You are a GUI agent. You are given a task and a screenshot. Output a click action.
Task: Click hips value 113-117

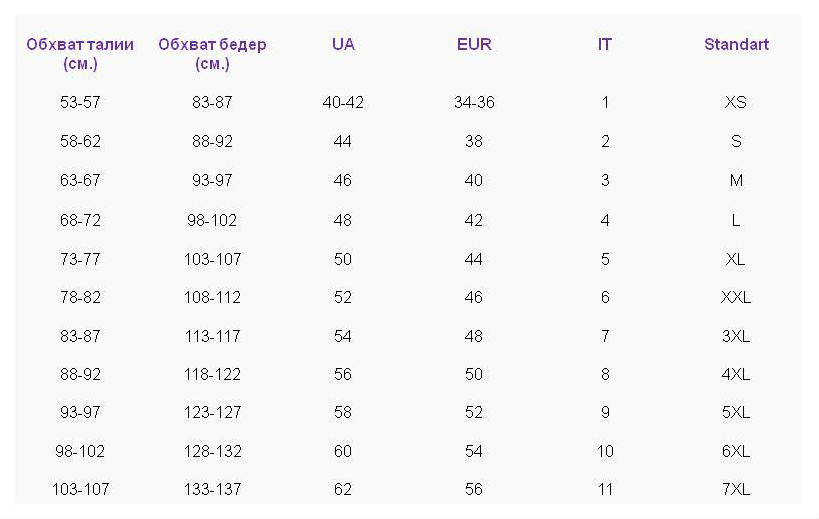(x=212, y=336)
